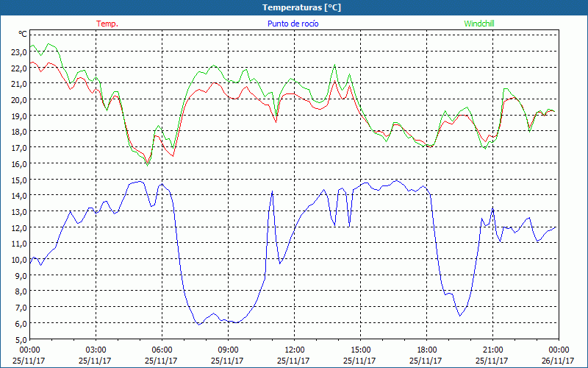Viewport: 588px width, 368px height.
Task: Select the red 'Temp.' legend label
Action: click(x=107, y=24)
